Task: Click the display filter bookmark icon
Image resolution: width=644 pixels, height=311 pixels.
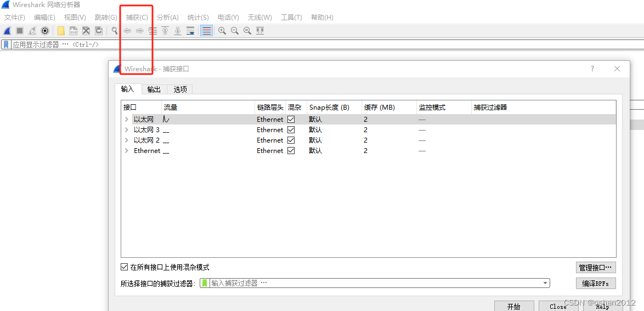Action: [6, 44]
